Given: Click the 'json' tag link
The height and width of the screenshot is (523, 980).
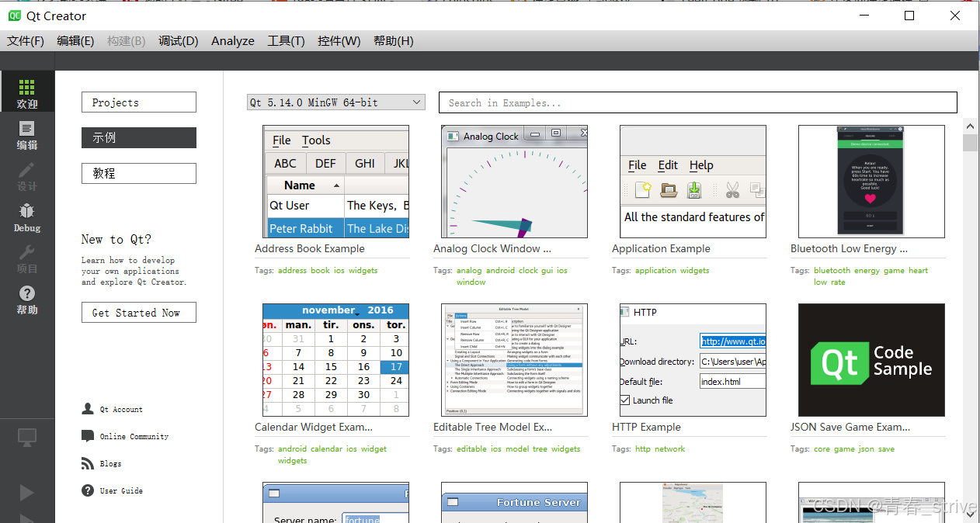Looking at the screenshot, I should click(867, 449).
